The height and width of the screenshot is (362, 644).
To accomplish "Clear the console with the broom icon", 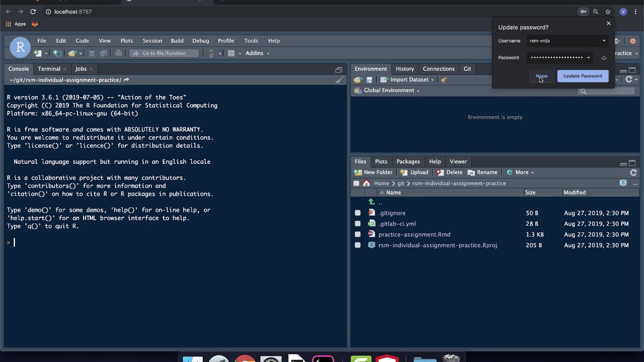I will point(340,80).
